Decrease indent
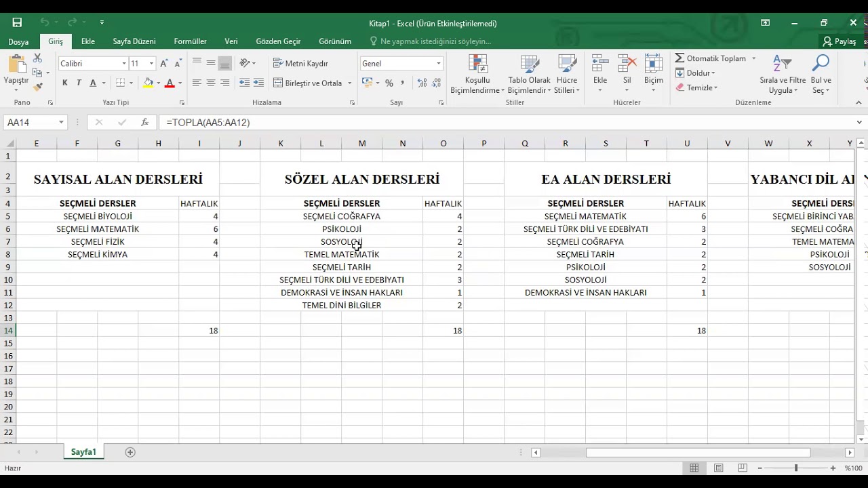The height and width of the screenshot is (488, 868). coord(245,83)
